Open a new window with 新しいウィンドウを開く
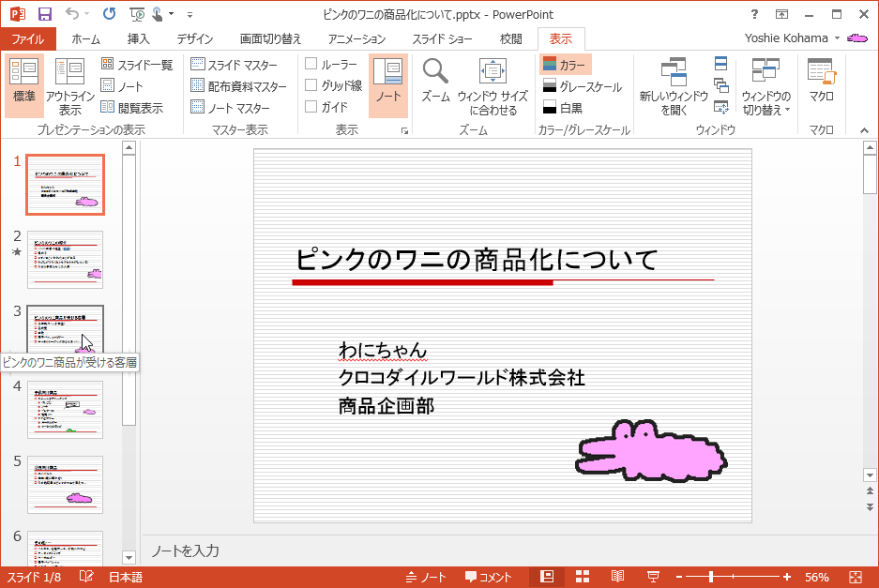Screen dimensions: 879x588 [674, 85]
